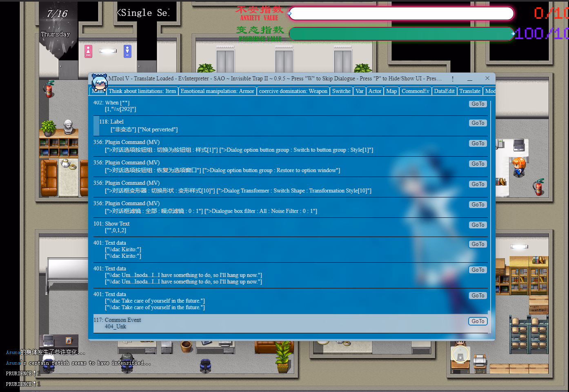The height and width of the screenshot is (392, 569).
Task: Open the 'coercive domination: Weapon' tab
Action: click(x=293, y=91)
